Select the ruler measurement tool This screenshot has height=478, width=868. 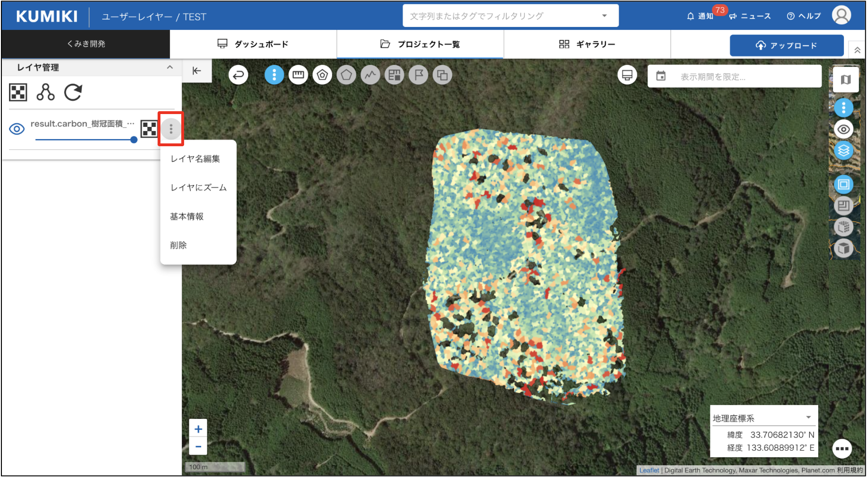[298, 75]
